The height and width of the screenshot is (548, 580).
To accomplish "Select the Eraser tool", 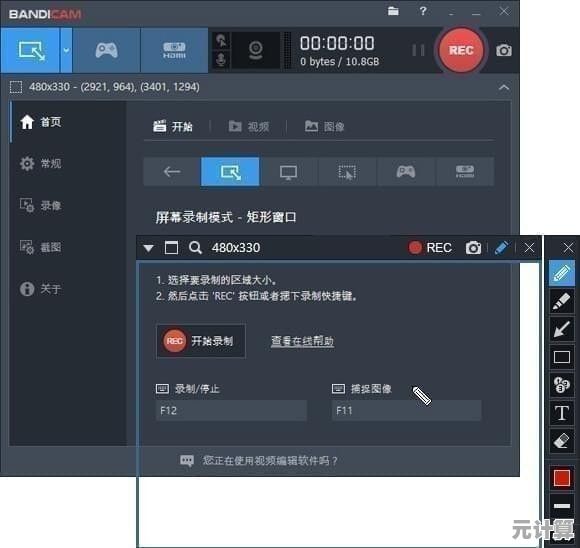I will coord(562,441).
